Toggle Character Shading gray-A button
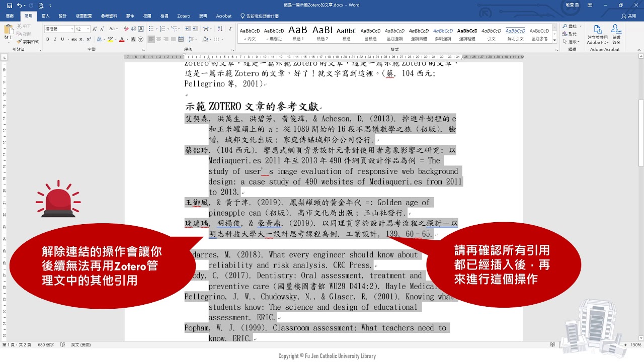 tap(133, 39)
